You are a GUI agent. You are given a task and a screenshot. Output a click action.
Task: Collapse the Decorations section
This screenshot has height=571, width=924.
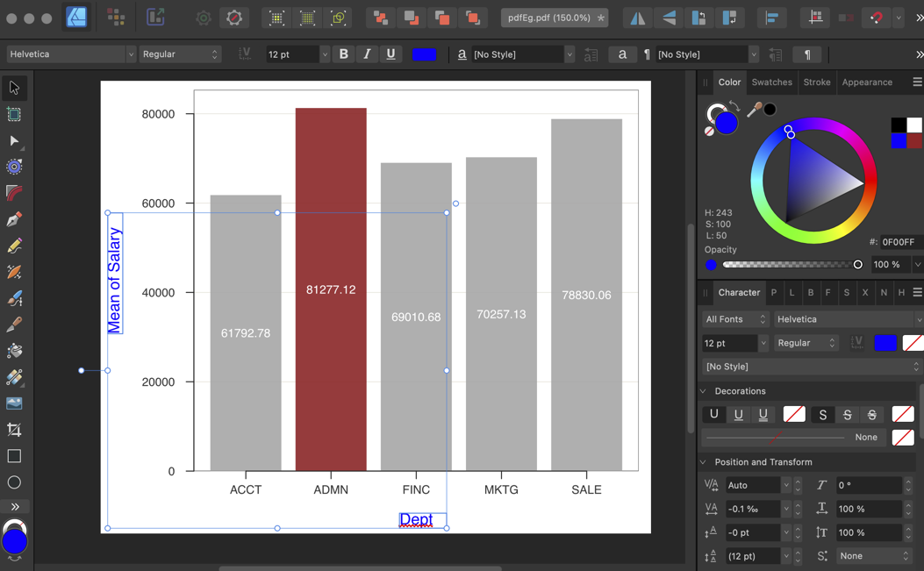coord(704,391)
